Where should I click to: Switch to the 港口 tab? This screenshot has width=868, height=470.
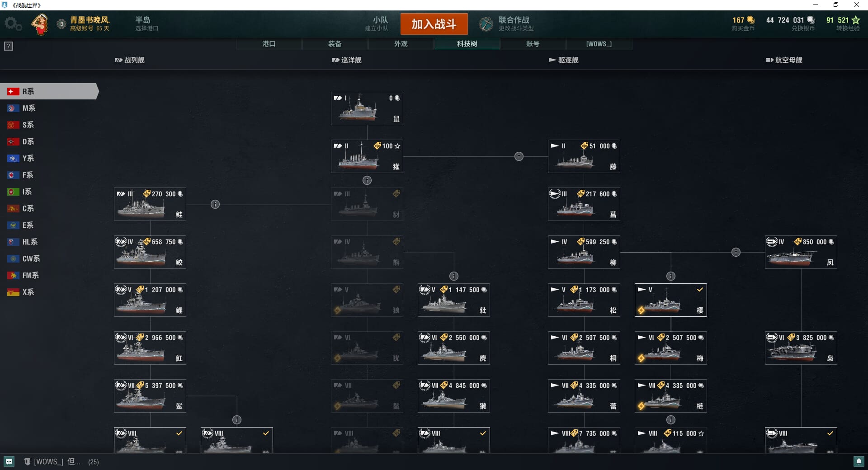pos(269,44)
